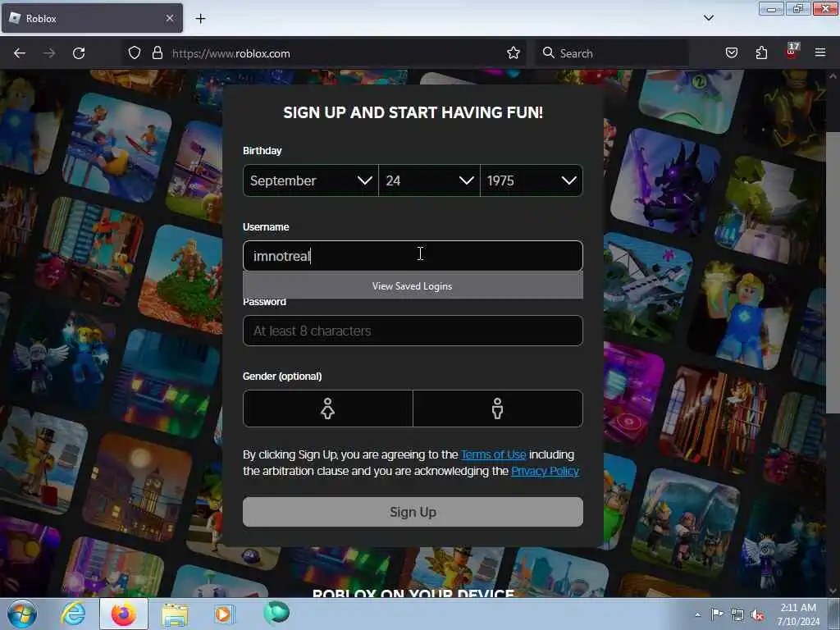Click the page vertical scrollbar thumb
This screenshot has height=630, width=840.
pyautogui.click(x=833, y=272)
